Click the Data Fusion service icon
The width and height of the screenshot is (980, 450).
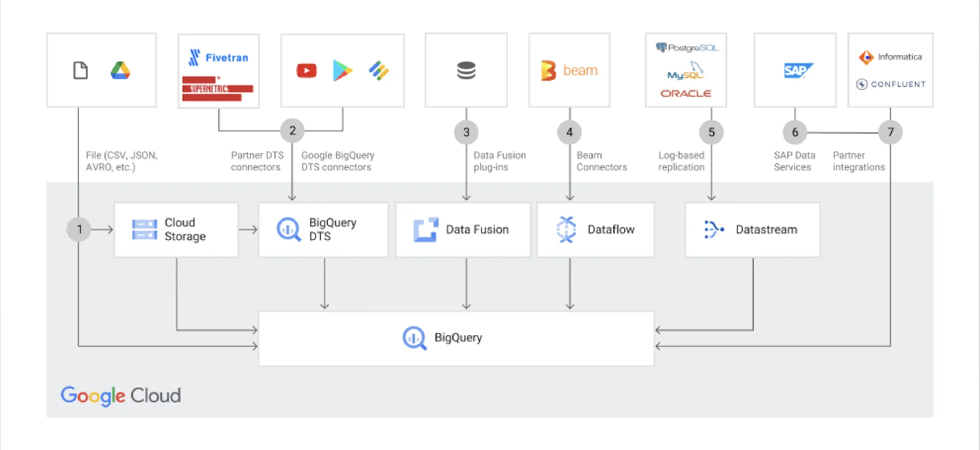pyautogui.click(x=426, y=230)
